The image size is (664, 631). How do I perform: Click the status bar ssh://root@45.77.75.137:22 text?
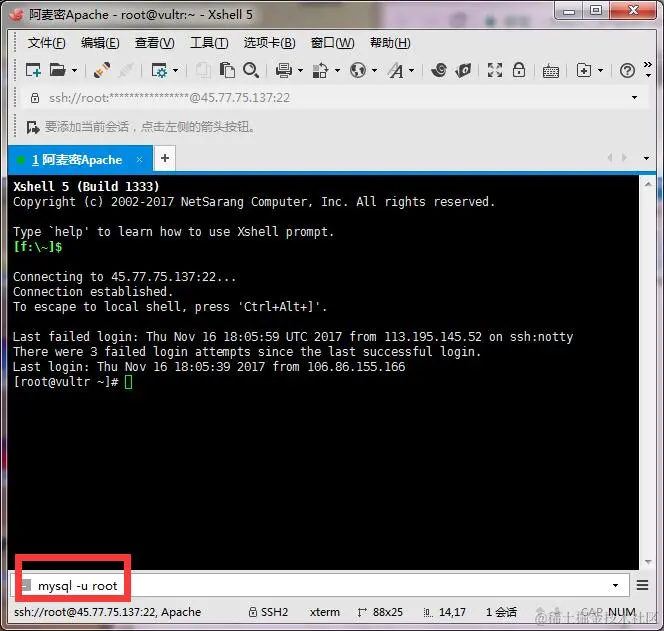[x=85, y=612]
